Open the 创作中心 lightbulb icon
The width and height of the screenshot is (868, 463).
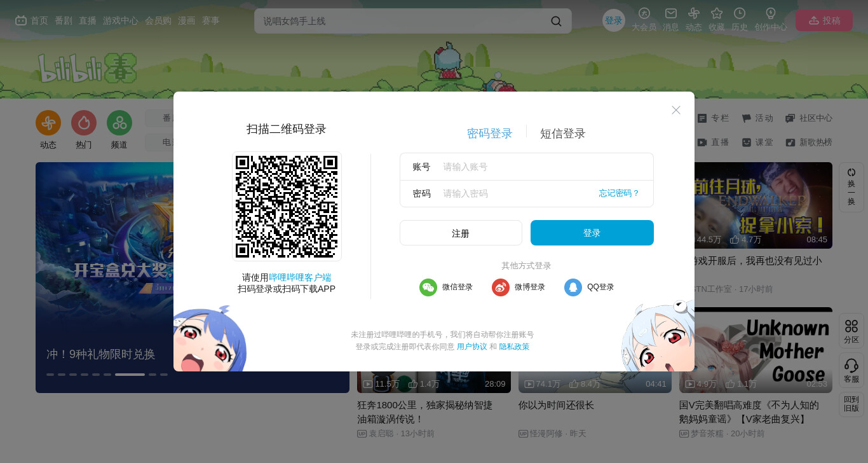click(x=771, y=13)
